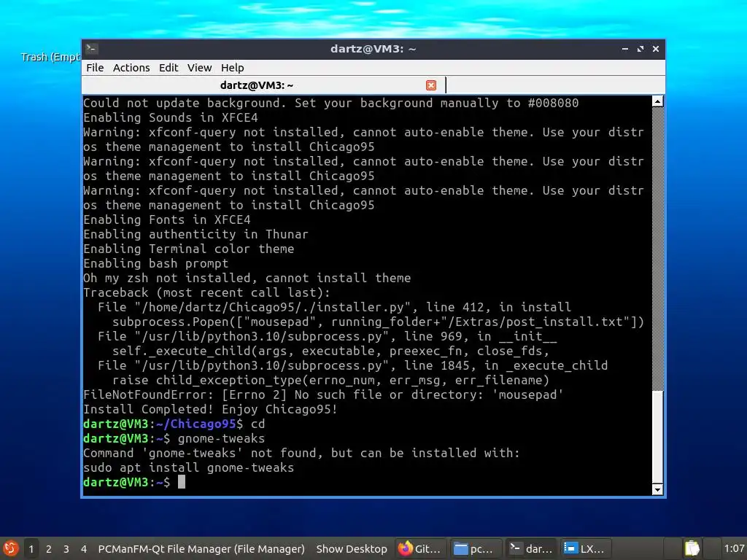Screen dimensions: 747x560
Task: Click the 1:07 clock in the panel
Action: 734,549
